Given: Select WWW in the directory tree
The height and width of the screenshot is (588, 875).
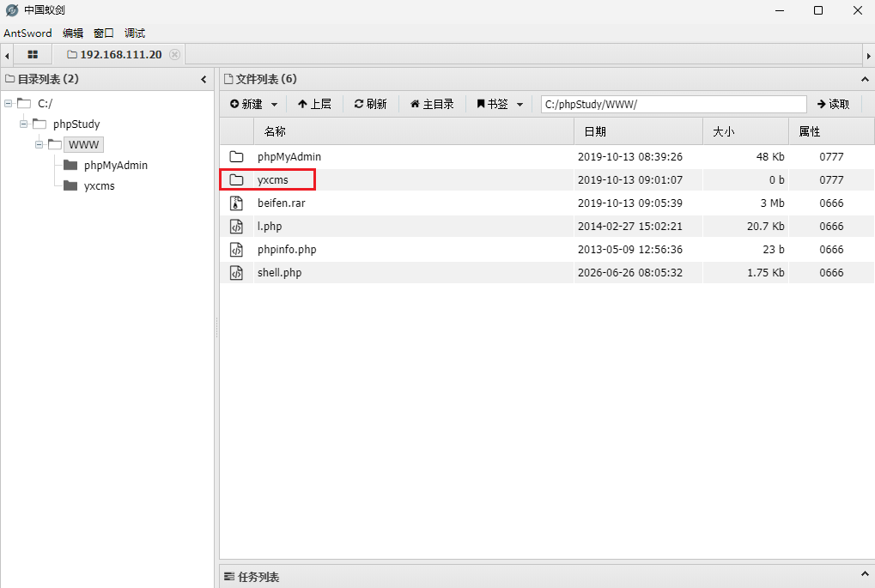Looking at the screenshot, I should click(x=83, y=144).
